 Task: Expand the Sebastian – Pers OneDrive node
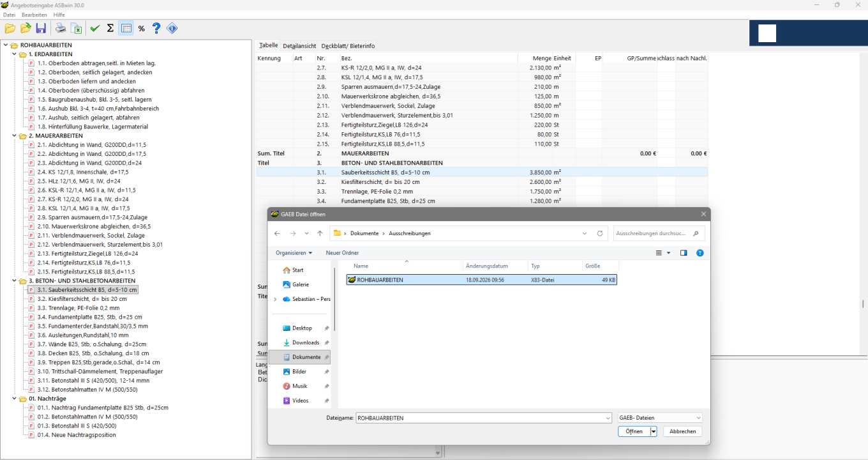[275, 299]
